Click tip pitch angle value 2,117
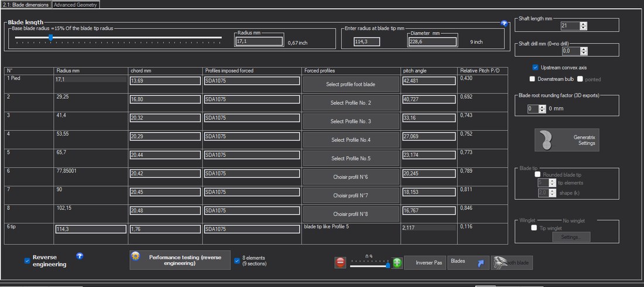The width and height of the screenshot is (644, 287). pos(429,227)
